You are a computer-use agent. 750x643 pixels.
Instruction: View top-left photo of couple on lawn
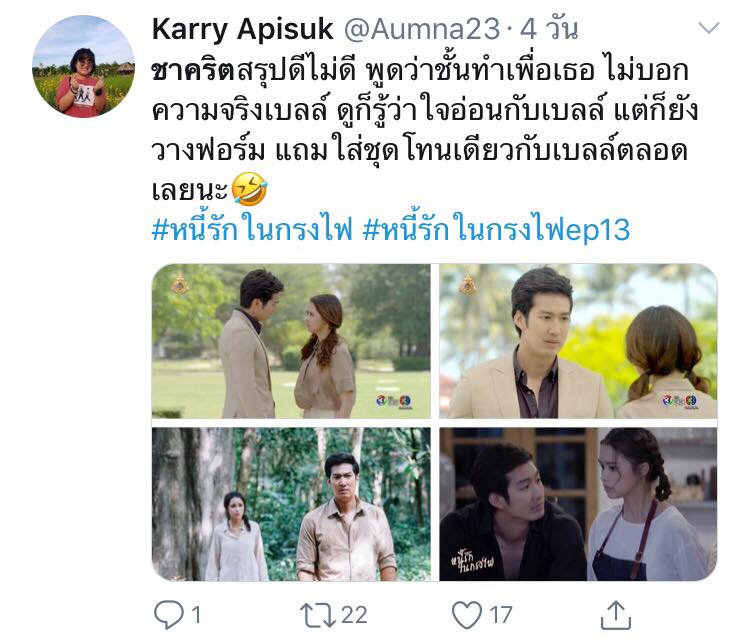(291, 341)
